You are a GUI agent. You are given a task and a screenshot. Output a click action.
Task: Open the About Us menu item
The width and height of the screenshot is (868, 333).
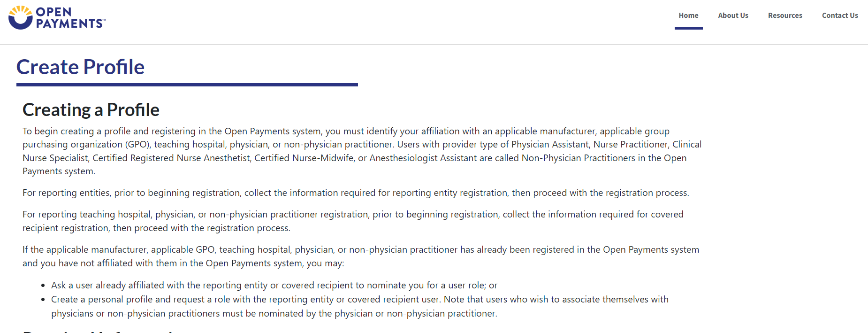733,15
